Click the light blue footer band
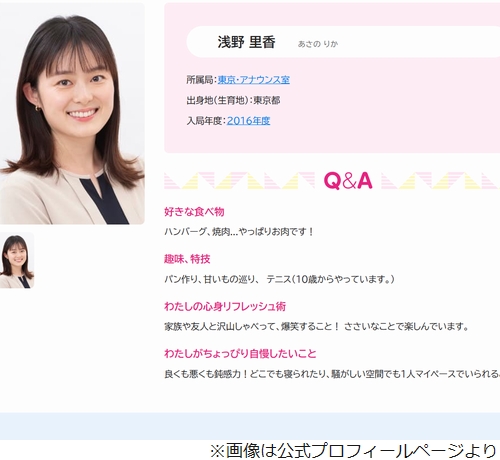Viewport: 500px width, 460px height. pos(250,426)
